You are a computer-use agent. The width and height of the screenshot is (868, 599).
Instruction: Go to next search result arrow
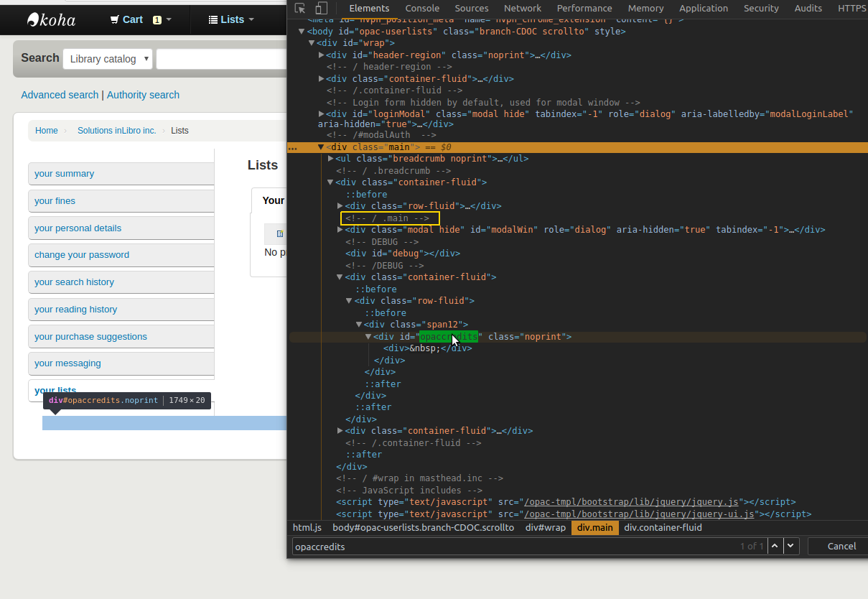tap(791, 546)
